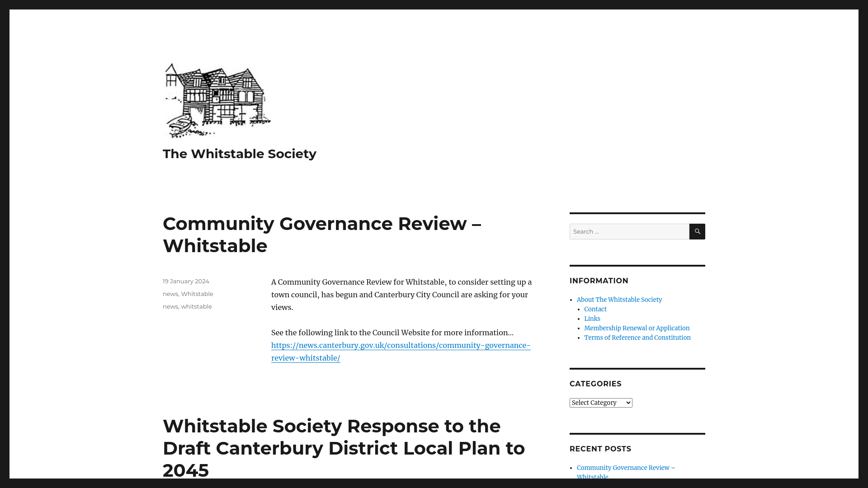868x488 pixels.
Task: Expand the Select Category dropdown
Action: pos(601,403)
